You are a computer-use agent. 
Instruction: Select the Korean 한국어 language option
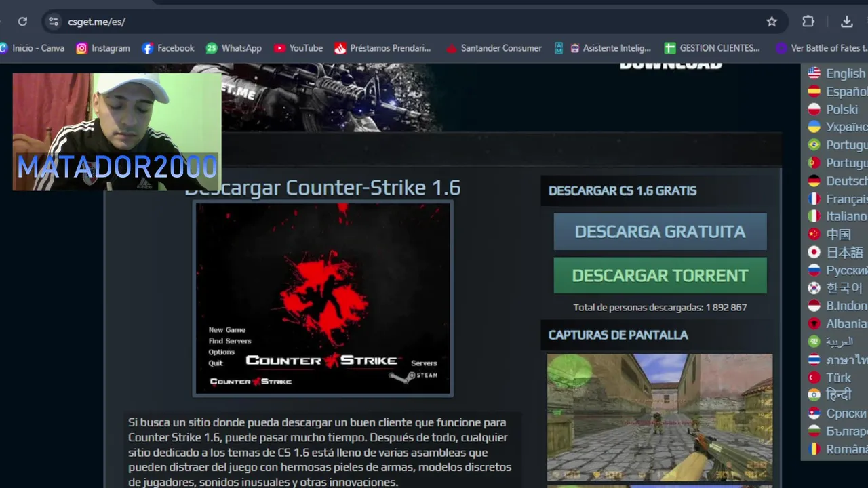(x=835, y=288)
